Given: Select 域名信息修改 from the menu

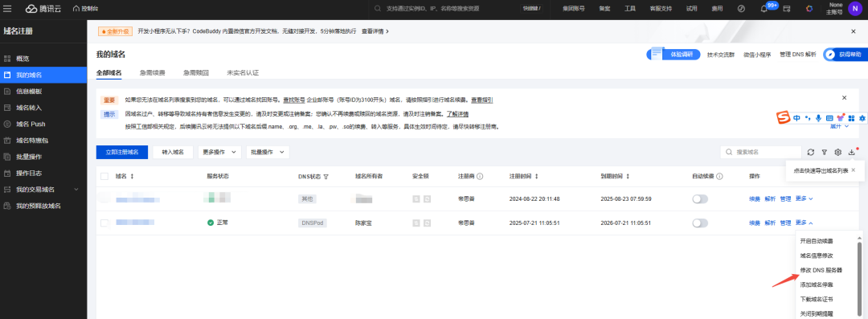Looking at the screenshot, I should 817,256.
